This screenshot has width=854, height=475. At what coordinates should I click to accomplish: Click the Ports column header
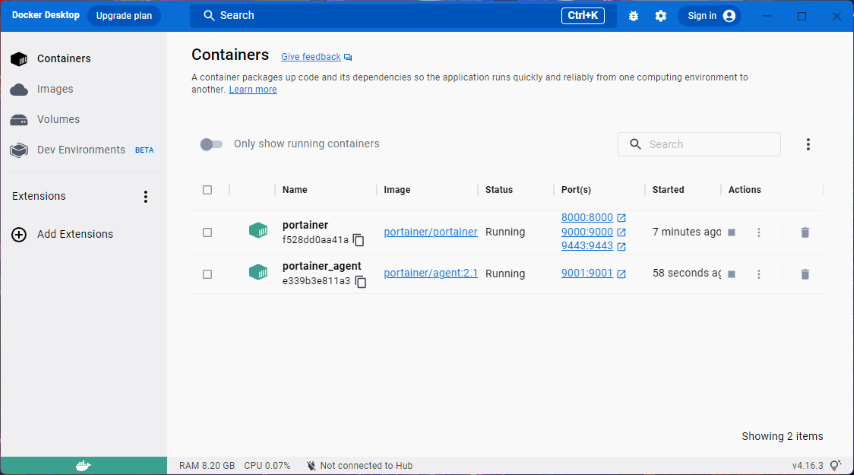click(x=576, y=190)
